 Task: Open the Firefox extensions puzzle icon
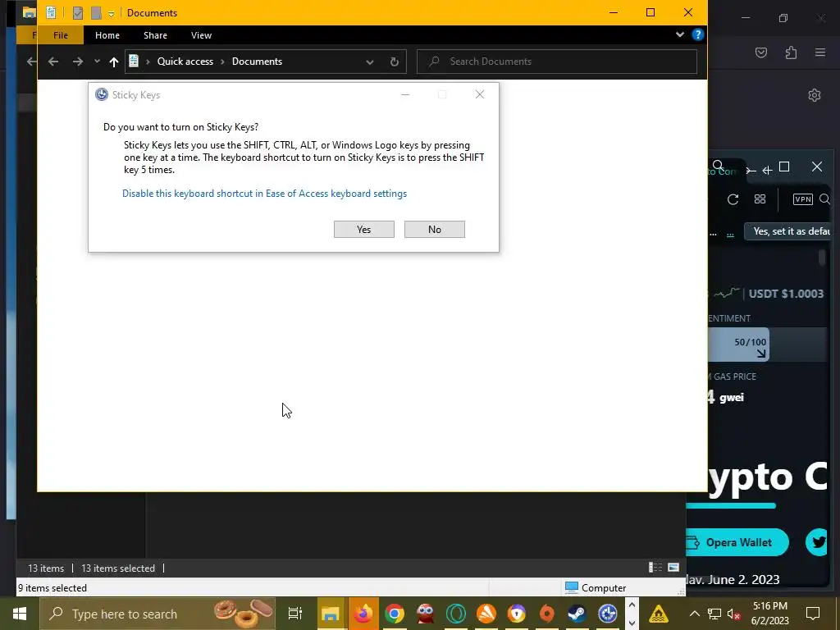coord(791,52)
